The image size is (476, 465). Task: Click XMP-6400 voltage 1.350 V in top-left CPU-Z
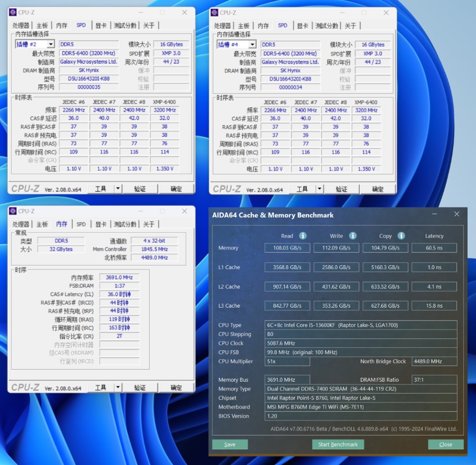(x=164, y=168)
